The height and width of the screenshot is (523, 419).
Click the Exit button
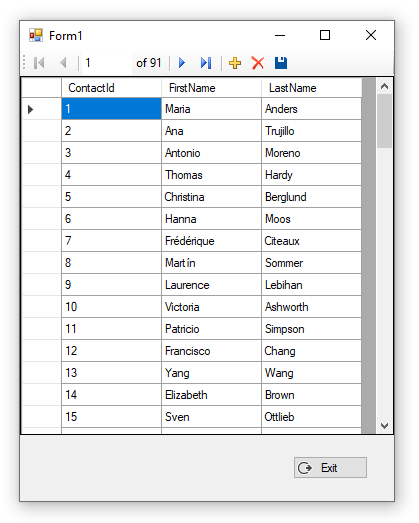point(330,468)
